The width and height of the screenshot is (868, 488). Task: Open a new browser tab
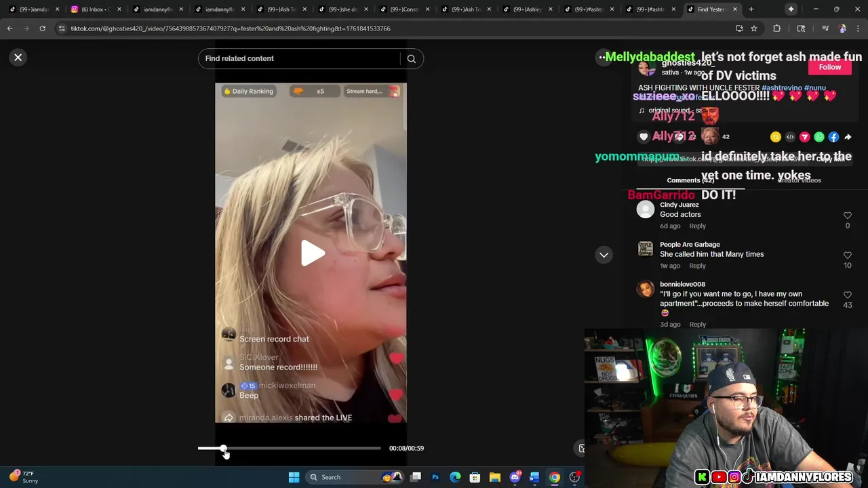(x=751, y=9)
